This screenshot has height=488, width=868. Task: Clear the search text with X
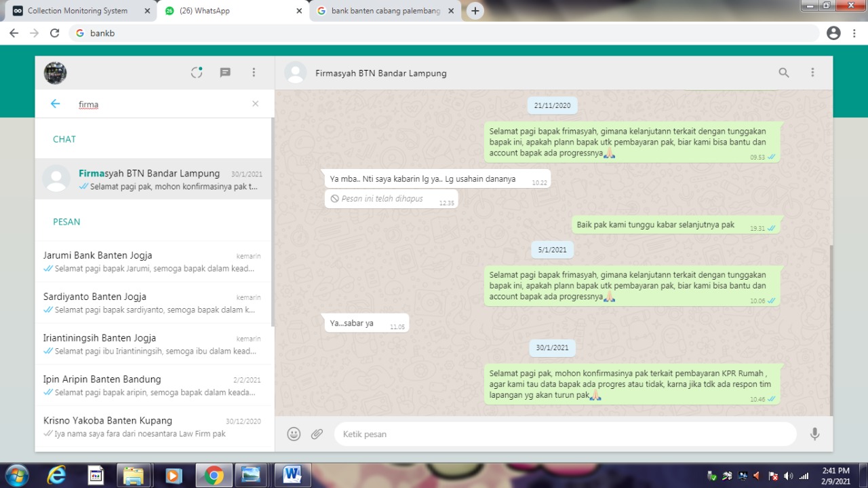[x=255, y=104]
